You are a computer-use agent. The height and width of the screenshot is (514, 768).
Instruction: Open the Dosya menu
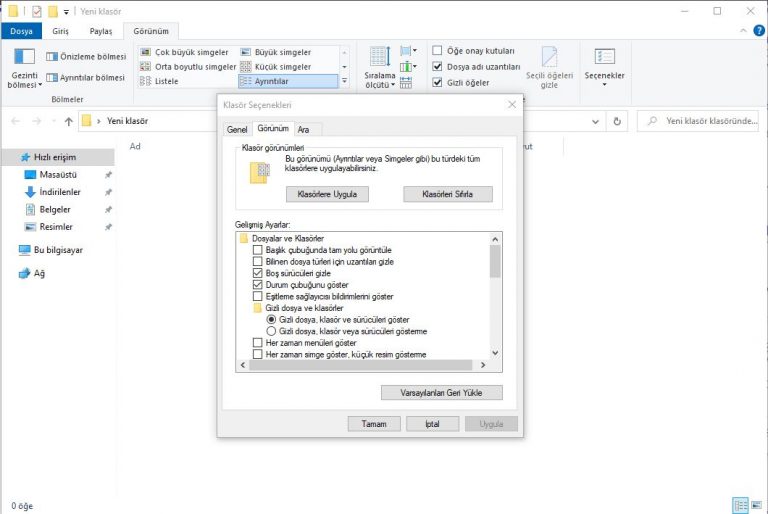pyautogui.click(x=21, y=31)
